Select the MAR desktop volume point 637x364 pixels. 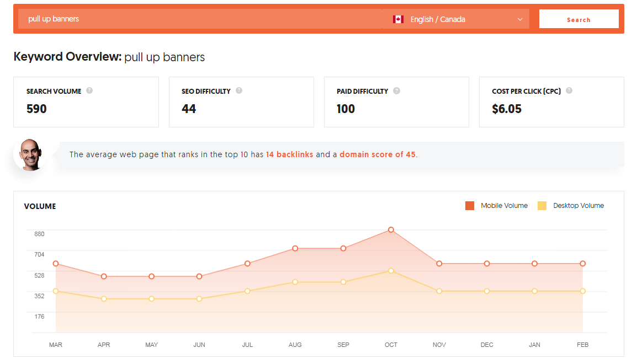click(x=56, y=291)
